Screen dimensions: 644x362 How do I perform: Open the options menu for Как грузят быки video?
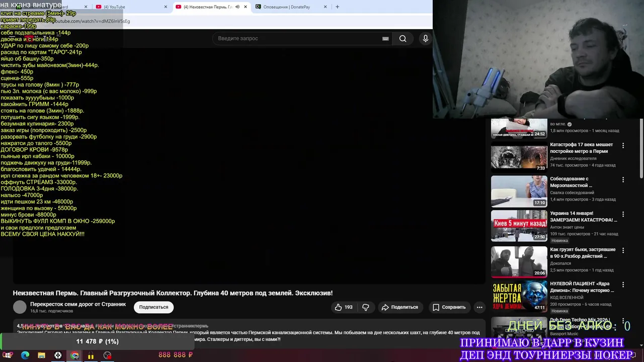(x=623, y=250)
